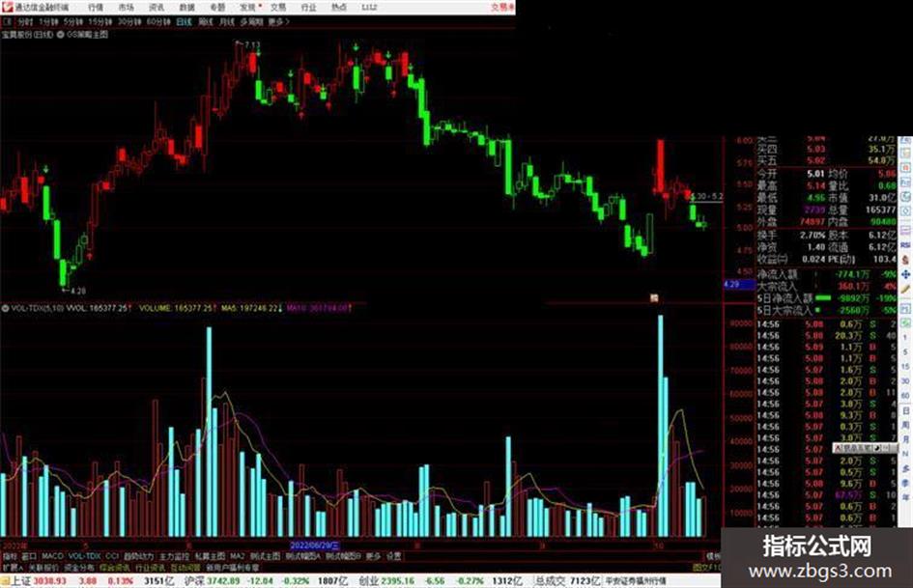
Task: Open the 交易 trading button at top right
Action: [x=502, y=7]
